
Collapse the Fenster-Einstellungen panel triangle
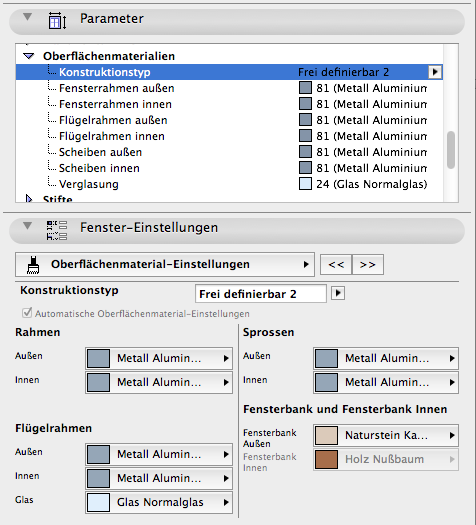click(x=27, y=226)
